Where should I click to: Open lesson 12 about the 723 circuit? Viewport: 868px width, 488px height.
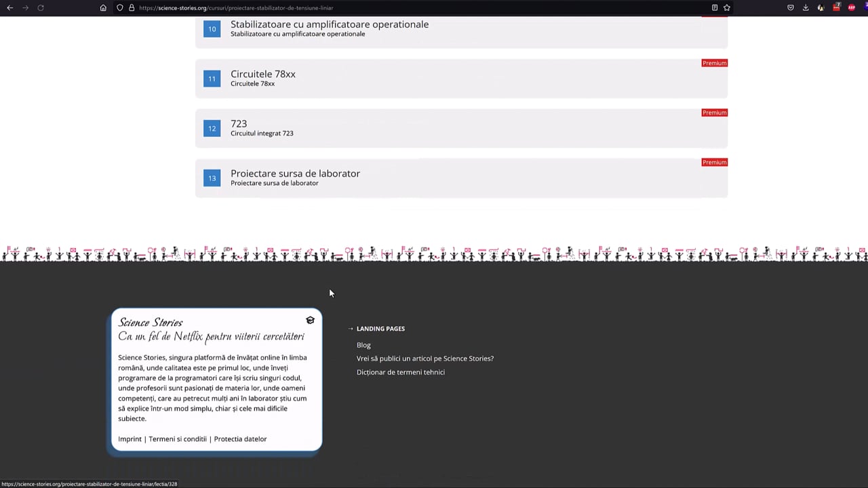pos(461,128)
